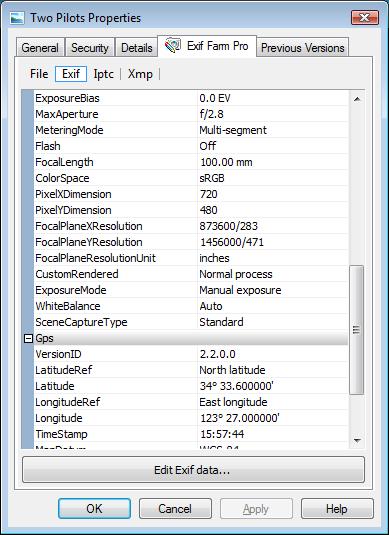Click Edit Exif data button
This screenshot has width=389, height=535.
[193, 470]
